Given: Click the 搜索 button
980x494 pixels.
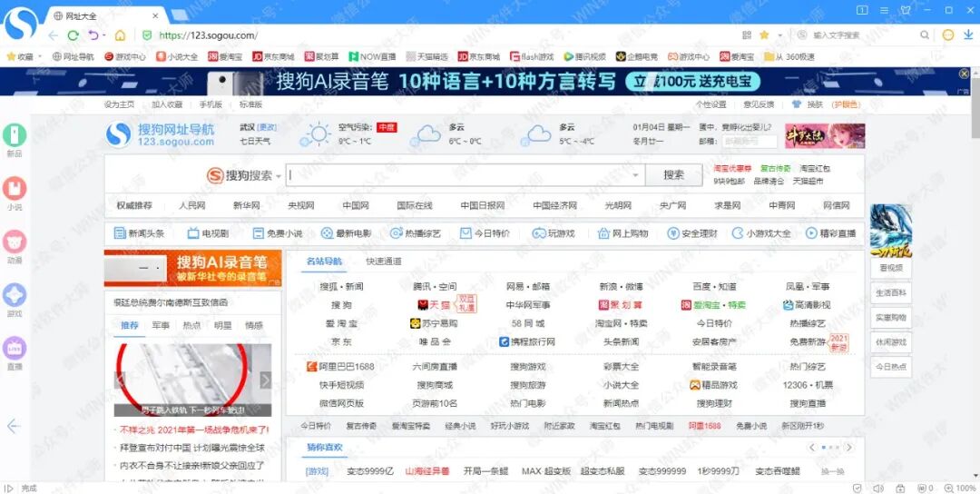Looking at the screenshot, I should click(x=673, y=175).
